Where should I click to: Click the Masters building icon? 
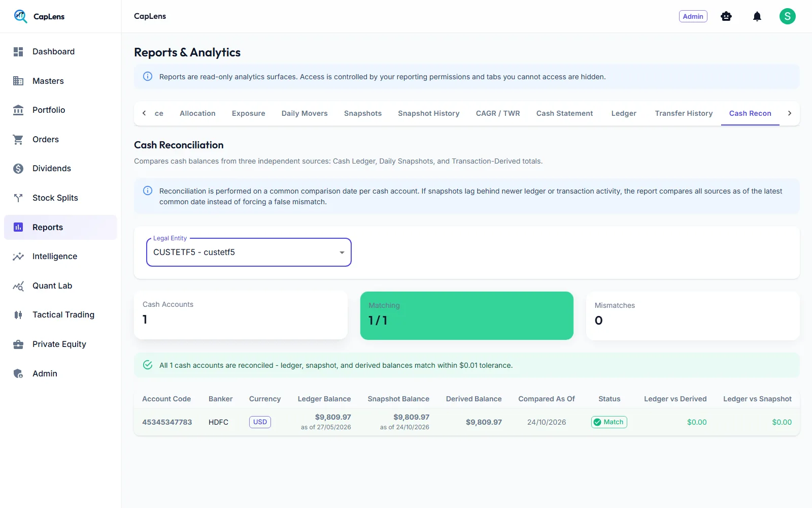click(18, 81)
